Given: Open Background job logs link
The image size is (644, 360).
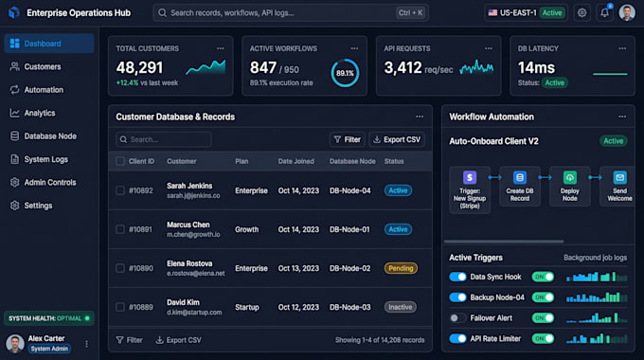Looking at the screenshot, I should (595, 258).
